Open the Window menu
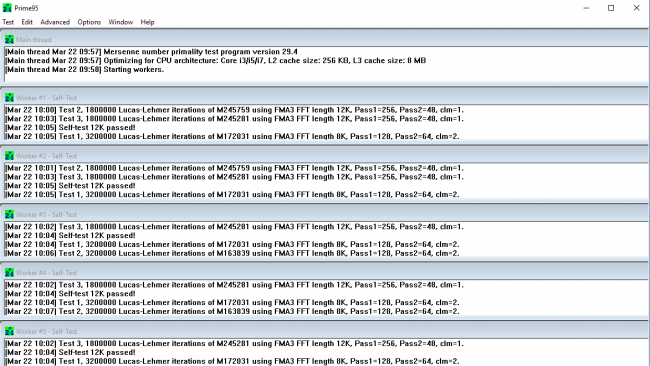 click(121, 22)
